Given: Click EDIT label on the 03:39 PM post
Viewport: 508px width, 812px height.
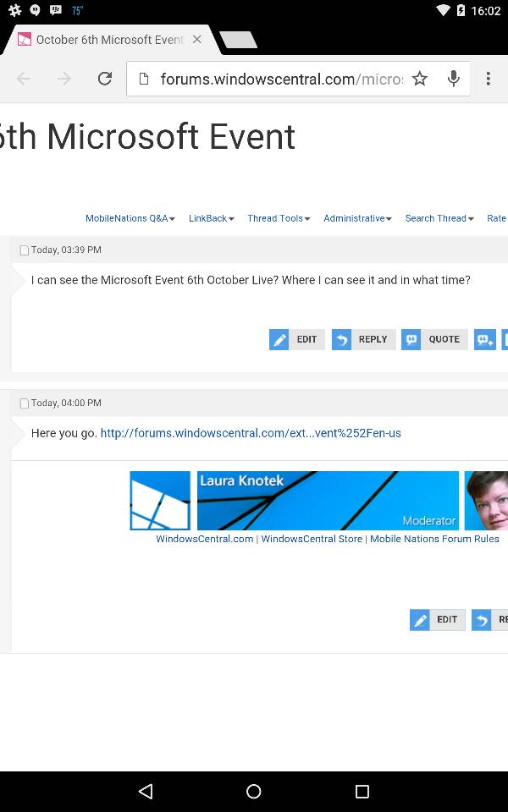Looking at the screenshot, I should [x=306, y=340].
